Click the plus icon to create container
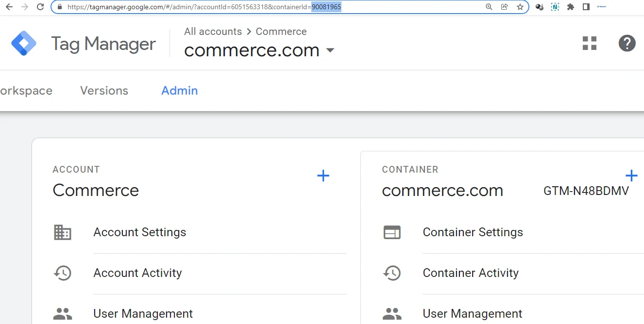This screenshot has width=644, height=324. 631,176
